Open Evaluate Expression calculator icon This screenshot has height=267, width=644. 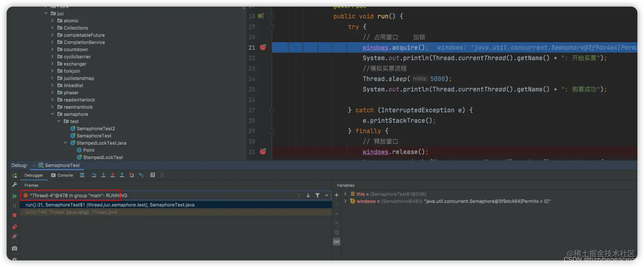(152, 175)
